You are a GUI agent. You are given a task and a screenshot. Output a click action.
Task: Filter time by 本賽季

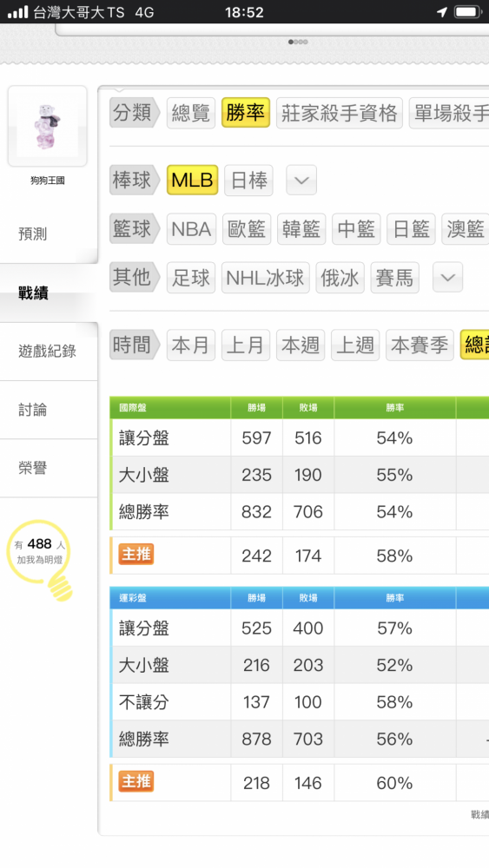[420, 345]
